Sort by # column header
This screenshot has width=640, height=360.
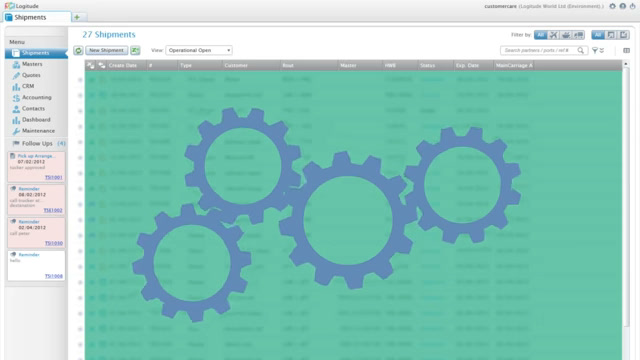pyautogui.click(x=162, y=65)
